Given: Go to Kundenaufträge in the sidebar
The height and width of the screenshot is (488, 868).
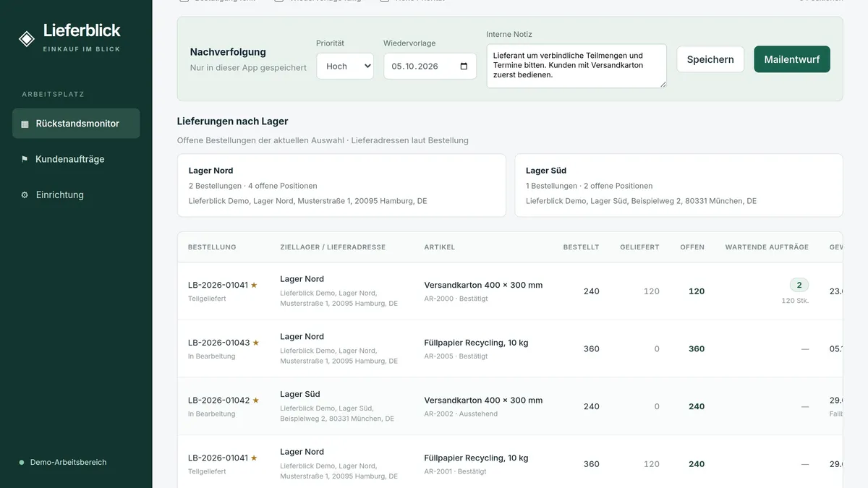Looking at the screenshot, I should 76,159.
